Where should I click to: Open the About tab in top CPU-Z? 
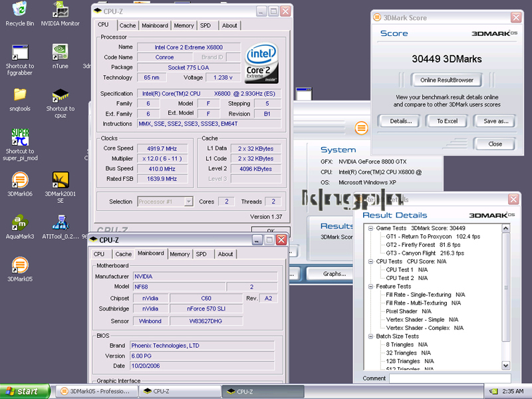(x=229, y=25)
